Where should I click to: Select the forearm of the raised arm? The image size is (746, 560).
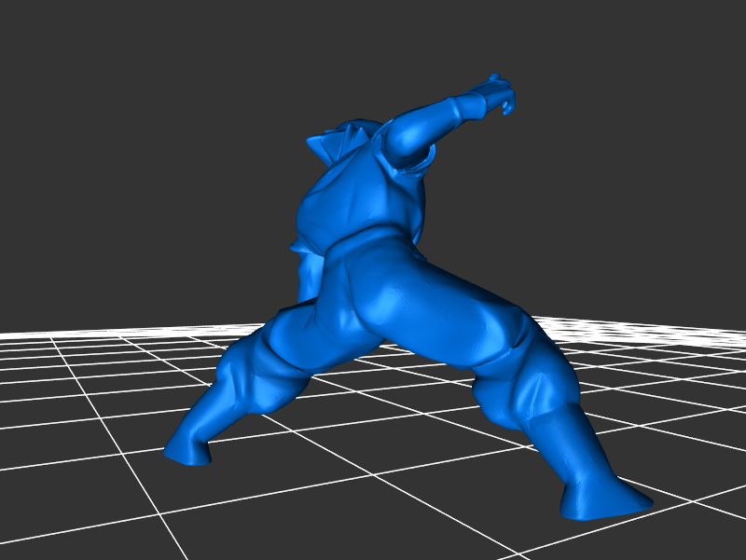click(x=436, y=118)
